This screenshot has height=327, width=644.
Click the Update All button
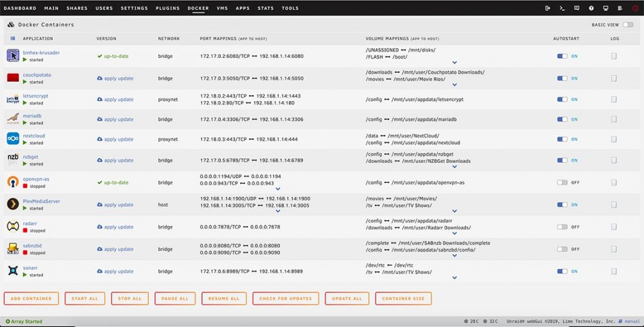point(347,299)
